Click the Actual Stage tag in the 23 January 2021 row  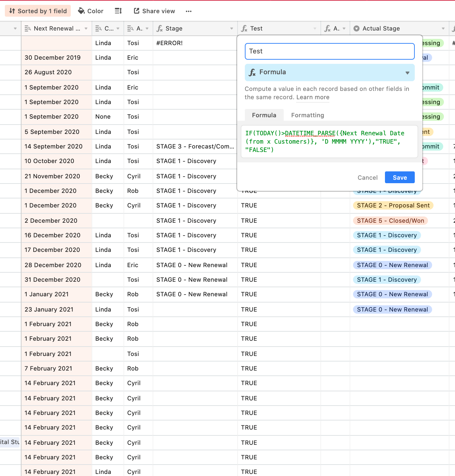[392, 309]
